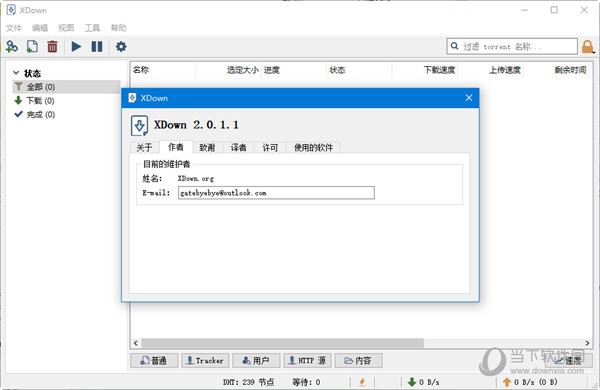This screenshot has width=600, height=390.
Task: Click the flame icon in status bar
Action: (x=362, y=382)
